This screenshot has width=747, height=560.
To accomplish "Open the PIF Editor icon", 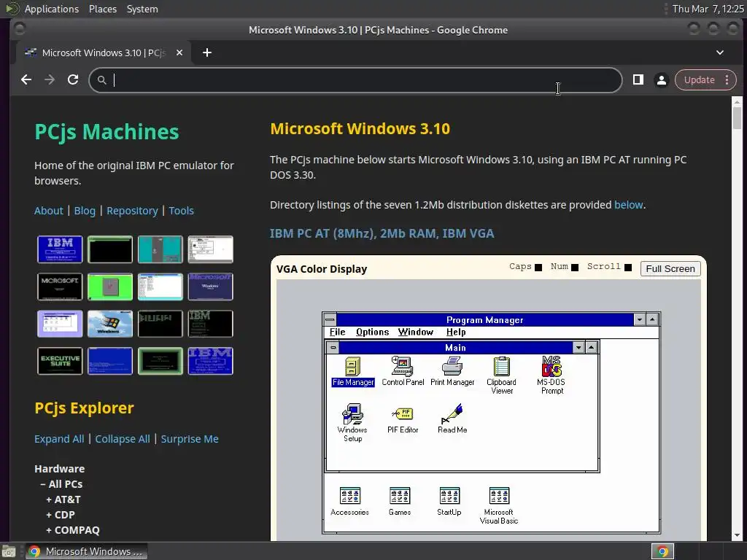I will [403, 419].
